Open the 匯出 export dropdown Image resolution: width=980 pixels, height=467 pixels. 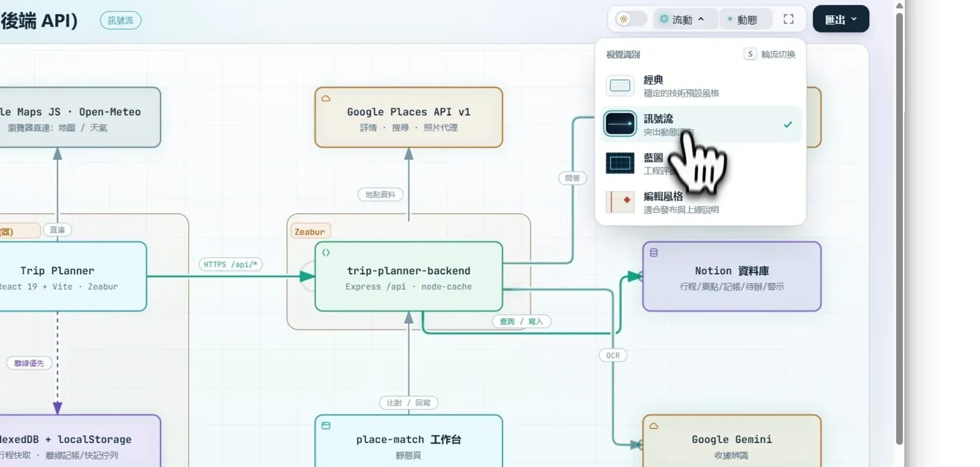840,19
